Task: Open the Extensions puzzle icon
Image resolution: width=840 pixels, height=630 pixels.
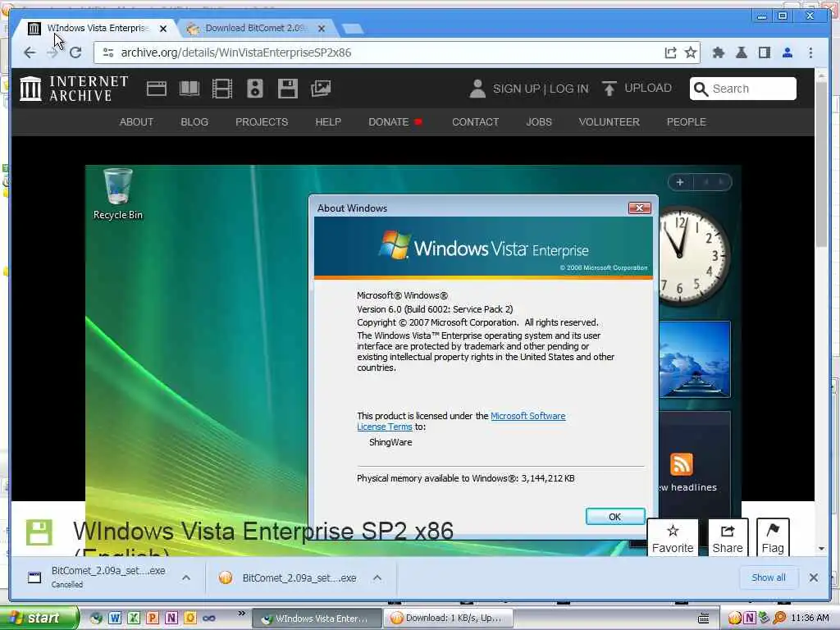Action: (x=719, y=52)
